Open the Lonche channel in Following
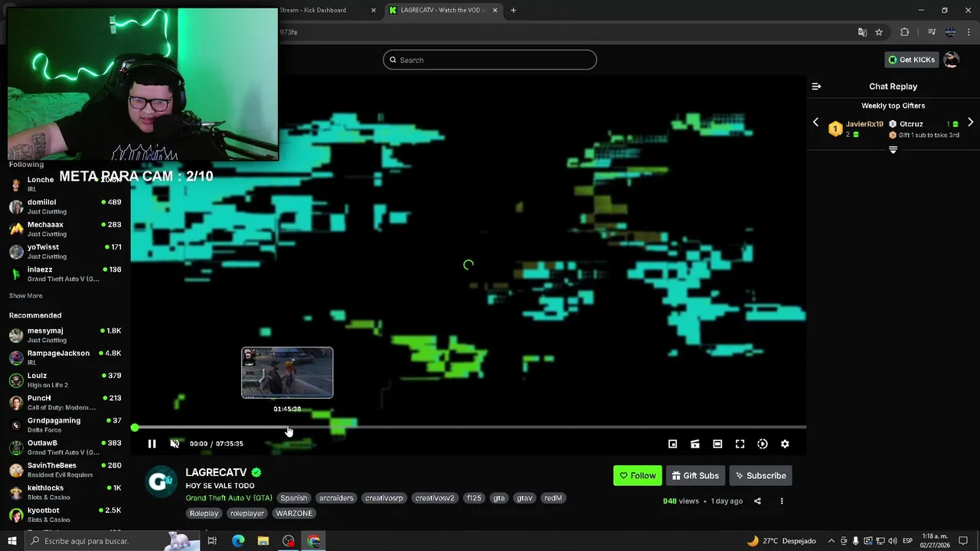This screenshot has width=980, height=551. tap(65, 184)
